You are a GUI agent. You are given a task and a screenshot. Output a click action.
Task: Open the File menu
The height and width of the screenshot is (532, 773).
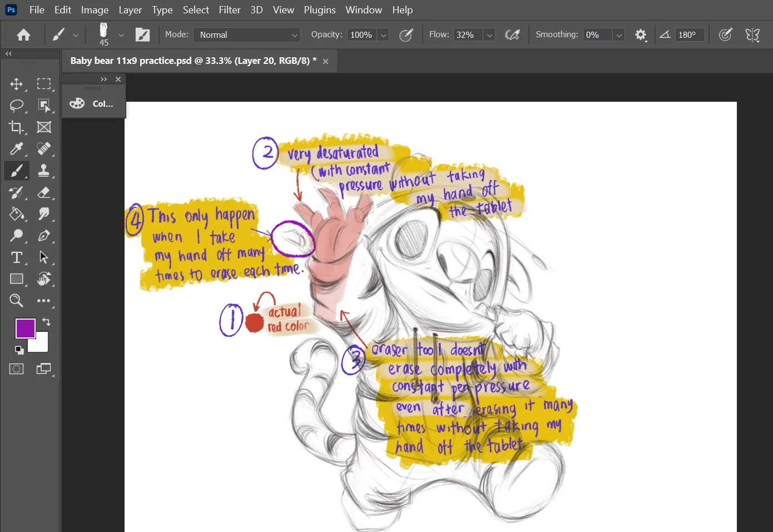(x=37, y=10)
